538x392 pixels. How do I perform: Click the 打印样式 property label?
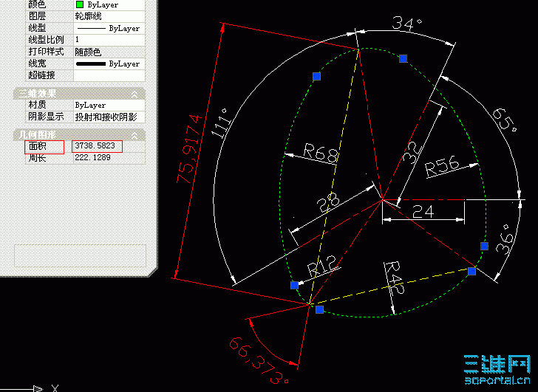(46, 52)
